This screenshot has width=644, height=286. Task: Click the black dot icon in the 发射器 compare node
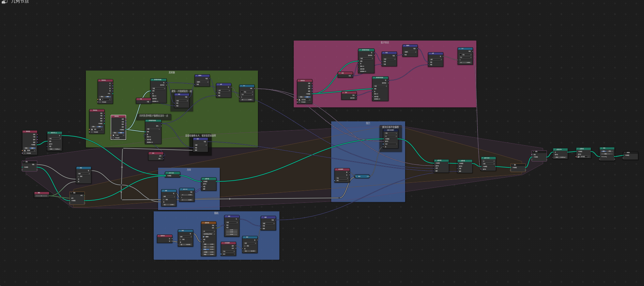coord(242,92)
